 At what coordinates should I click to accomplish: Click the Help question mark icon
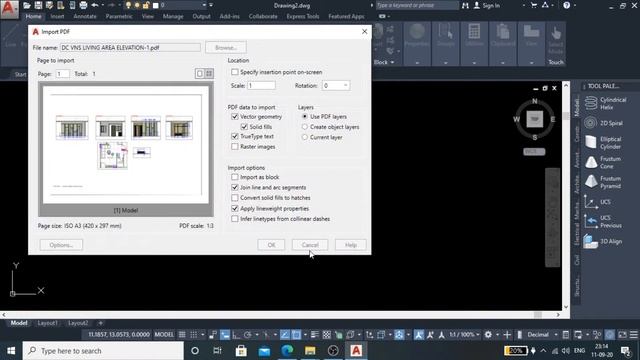point(567,5)
